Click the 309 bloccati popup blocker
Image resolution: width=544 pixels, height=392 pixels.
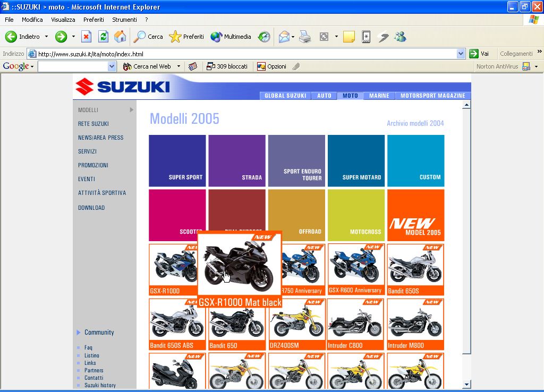point(227,66)
